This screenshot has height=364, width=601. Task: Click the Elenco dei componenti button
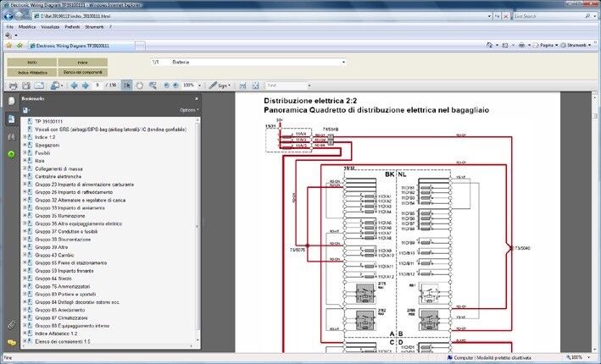83,73
